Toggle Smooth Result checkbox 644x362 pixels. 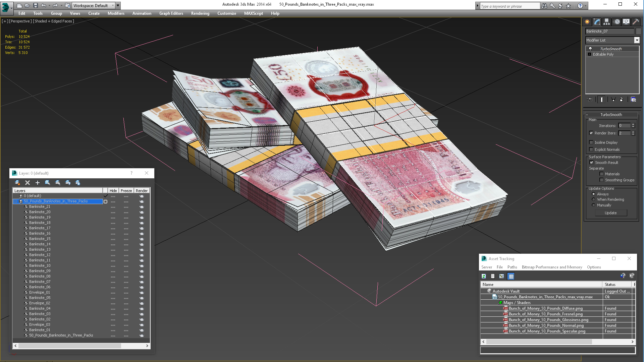(591, 163)
